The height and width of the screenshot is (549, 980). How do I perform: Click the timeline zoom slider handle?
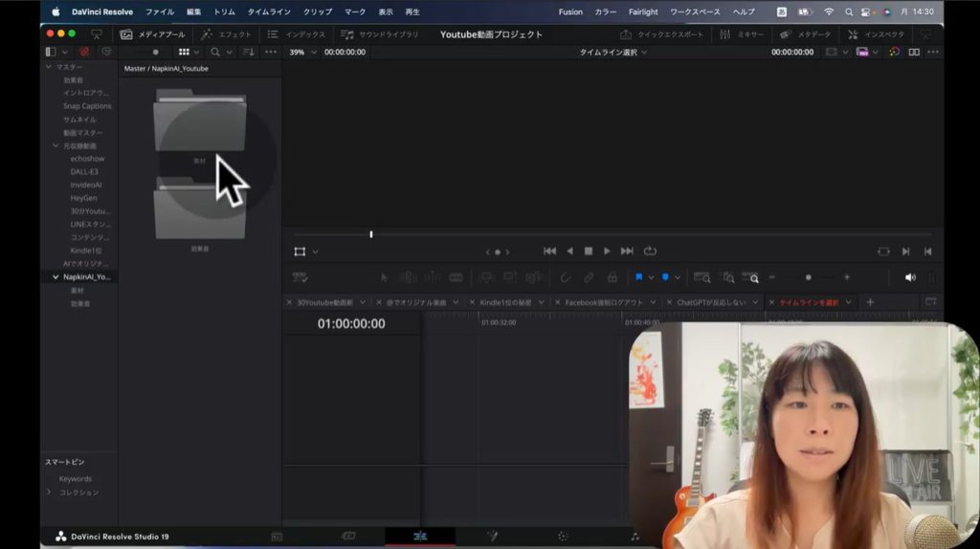pyautogui.click(x=809, y=277)
